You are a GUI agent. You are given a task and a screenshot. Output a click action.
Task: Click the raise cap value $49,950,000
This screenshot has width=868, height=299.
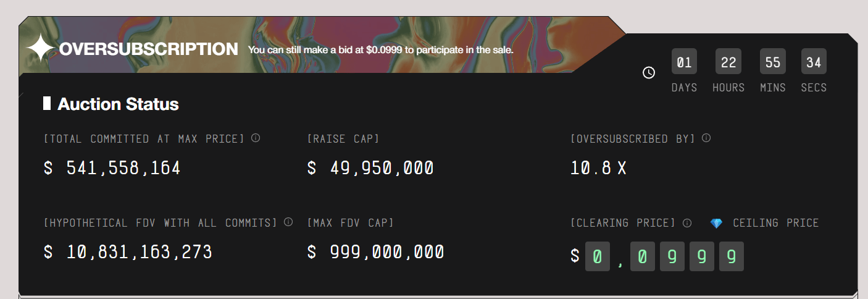click(370, 168)
